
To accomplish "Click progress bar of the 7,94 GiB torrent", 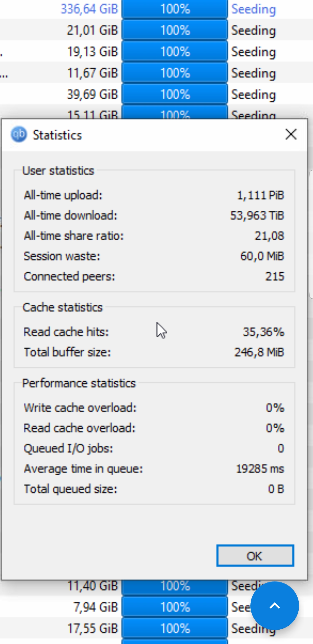I will (175, 607).
